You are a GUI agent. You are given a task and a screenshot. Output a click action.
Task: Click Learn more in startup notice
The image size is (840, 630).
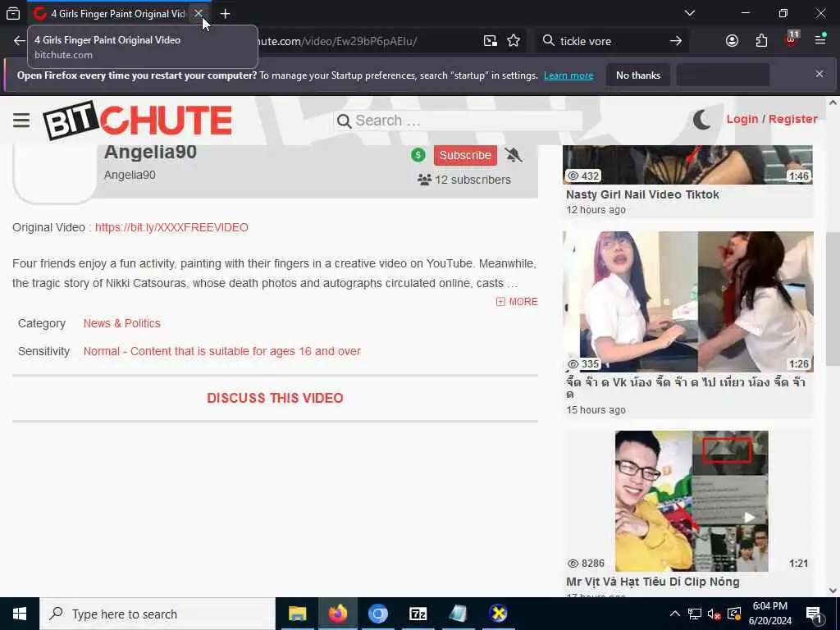click(568, 75)
